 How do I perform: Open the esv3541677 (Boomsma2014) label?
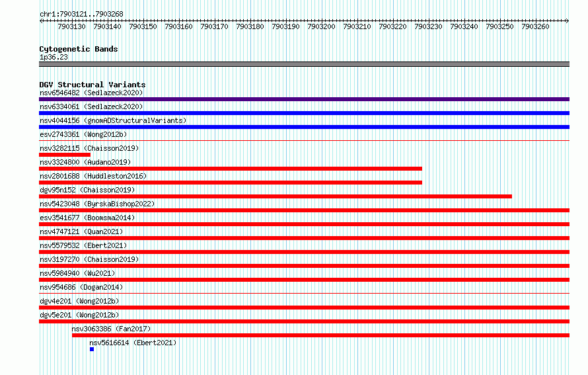point(87,218)
